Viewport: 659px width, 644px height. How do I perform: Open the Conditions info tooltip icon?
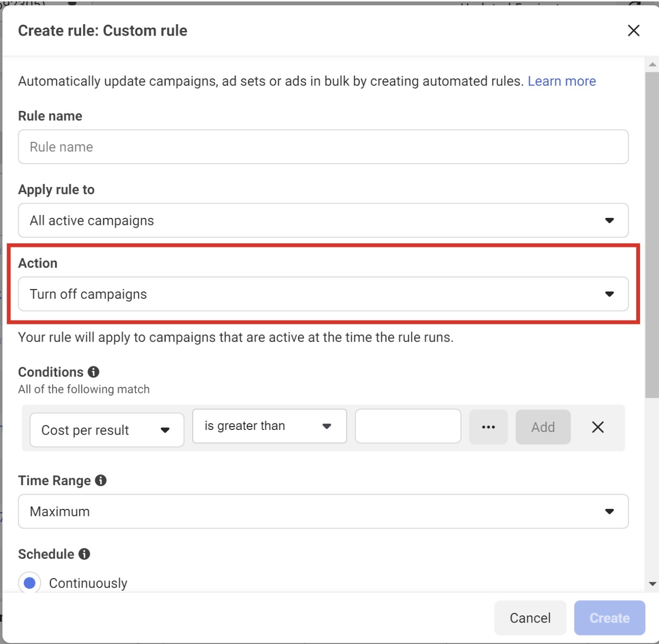click(x=93, y=372)
